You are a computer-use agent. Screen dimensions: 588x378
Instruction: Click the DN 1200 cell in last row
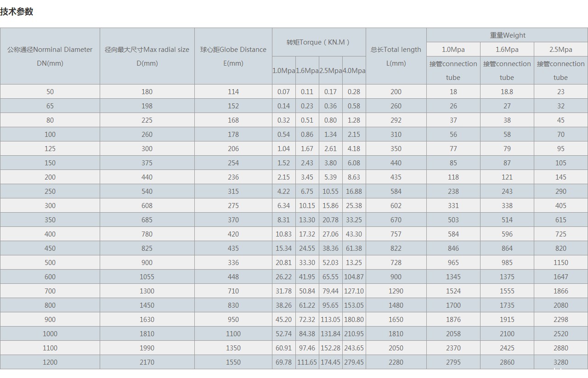(50, 362)
